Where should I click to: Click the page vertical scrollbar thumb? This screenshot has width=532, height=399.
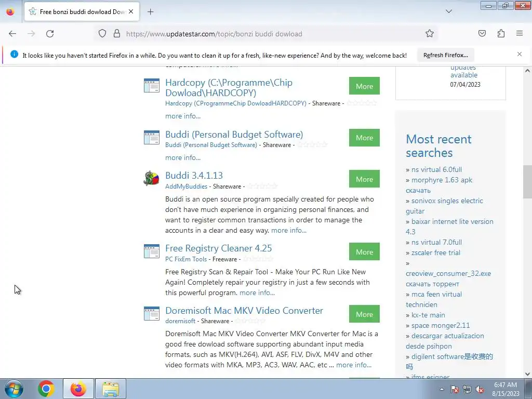pyautogui.click(x=527, y=181)
